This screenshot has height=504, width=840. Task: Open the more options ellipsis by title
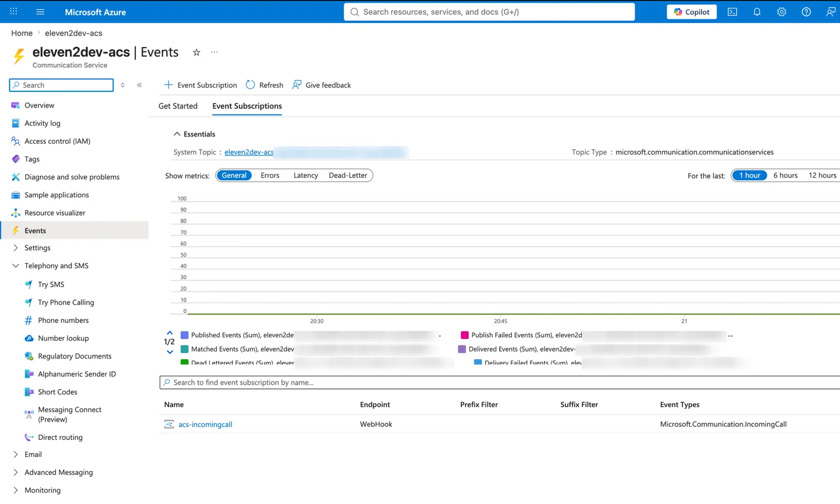tap(214, 52)
